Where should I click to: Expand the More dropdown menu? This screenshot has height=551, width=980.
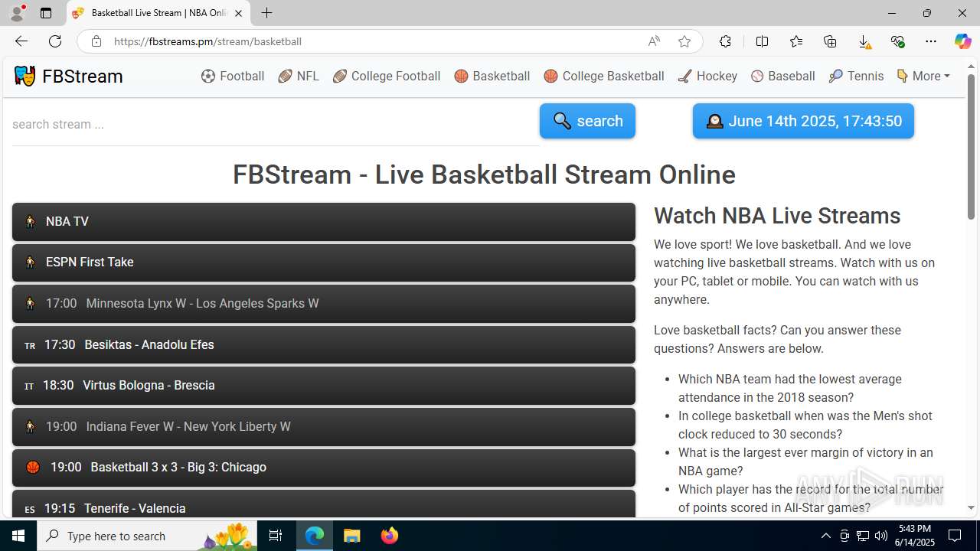coord(923,76)
